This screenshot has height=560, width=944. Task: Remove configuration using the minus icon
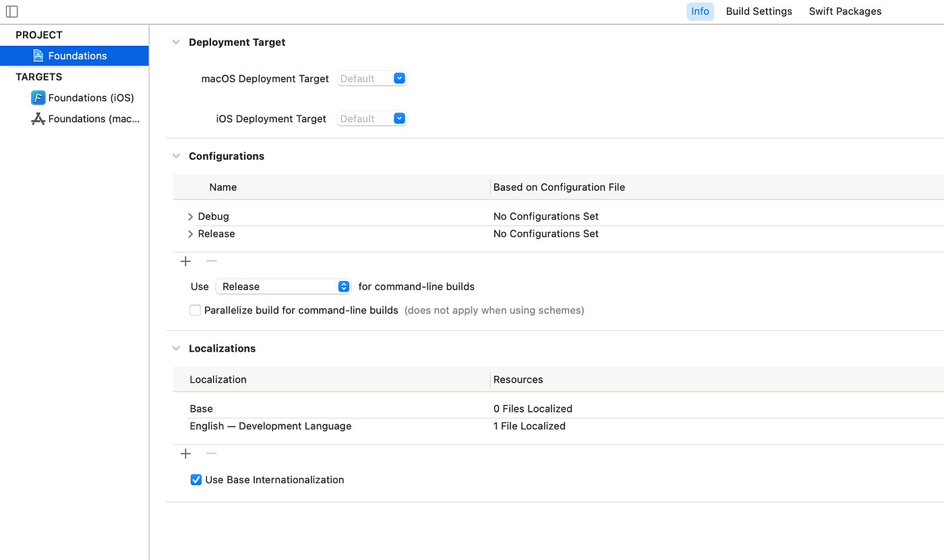click(x=211, y=261)
